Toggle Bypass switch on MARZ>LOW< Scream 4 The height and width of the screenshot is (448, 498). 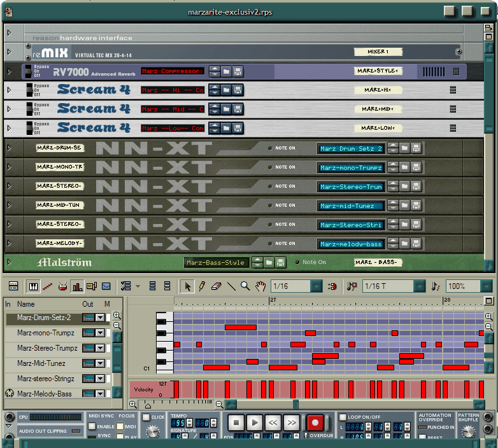(29, 128)
